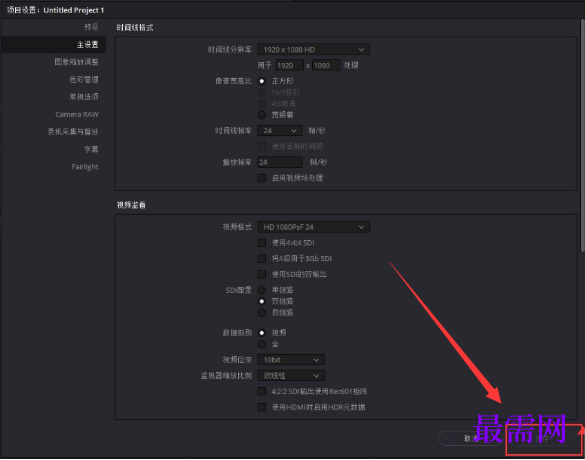Expand video format HD 1080PsF 24 dropdown
The height and width of the screenshot is (460, 585).
[x=313, y=227]
